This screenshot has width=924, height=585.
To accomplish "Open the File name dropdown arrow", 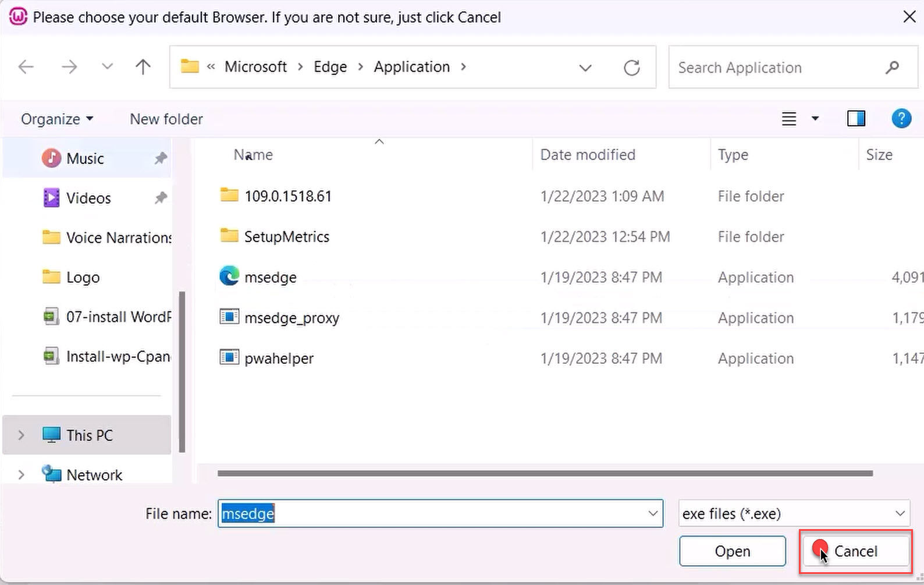I will click(653, 513).
